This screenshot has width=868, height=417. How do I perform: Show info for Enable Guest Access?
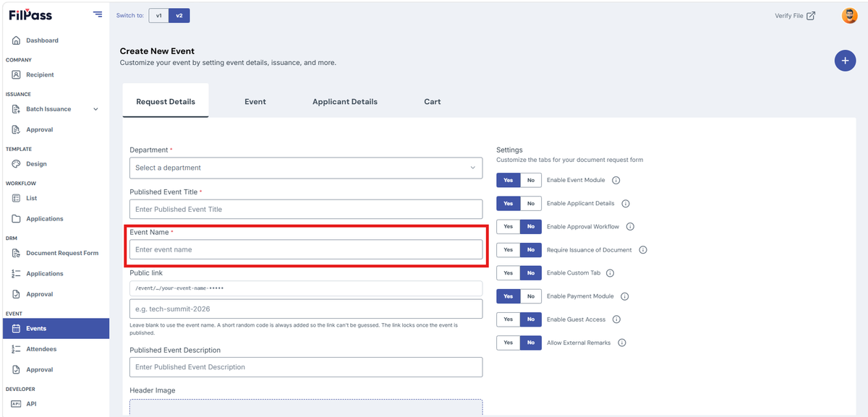(617, 319)
